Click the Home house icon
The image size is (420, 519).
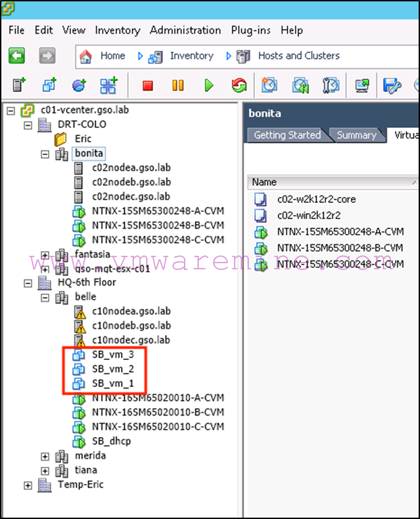pyautogui.click(x=86, y=56)
